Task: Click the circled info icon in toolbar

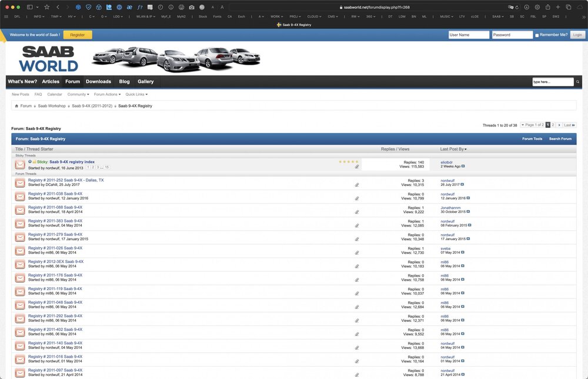Action: (171, 7)
